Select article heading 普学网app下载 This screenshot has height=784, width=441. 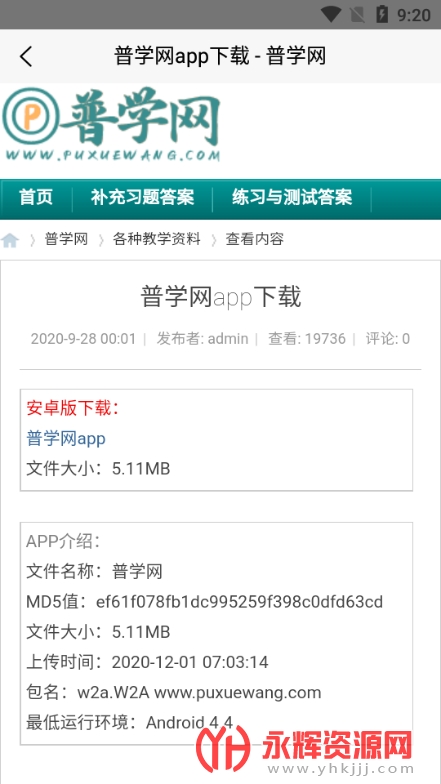click(x=220, y=297)
